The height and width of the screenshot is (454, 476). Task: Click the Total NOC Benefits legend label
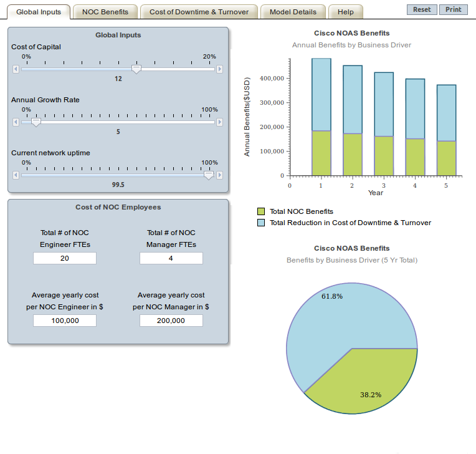point(302,211)
